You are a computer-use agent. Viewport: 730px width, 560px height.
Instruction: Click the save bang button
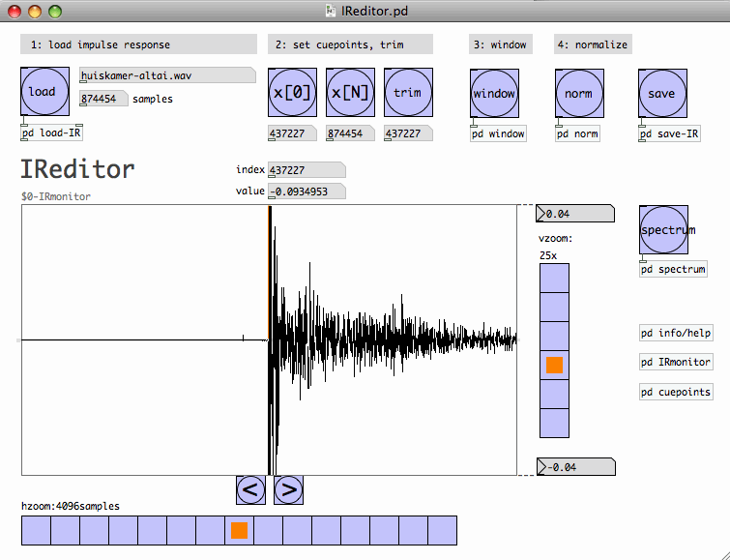tap(662, 94)
